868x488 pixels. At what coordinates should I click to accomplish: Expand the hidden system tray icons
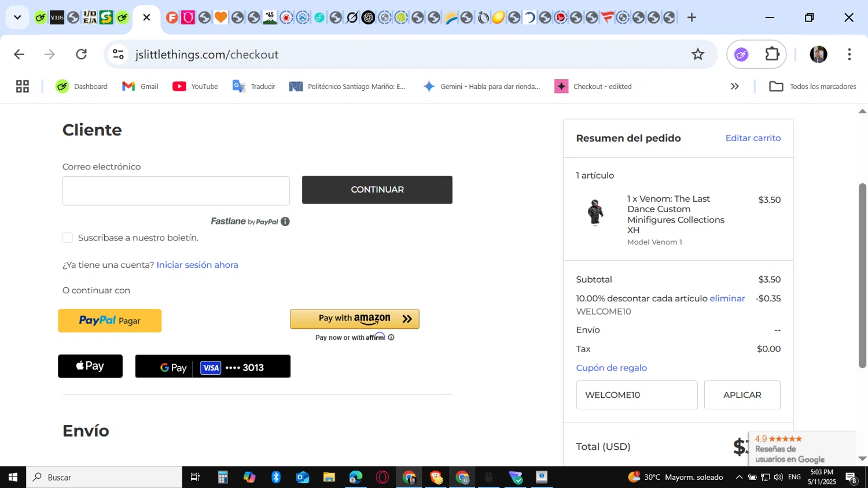(x=739, y=477)
